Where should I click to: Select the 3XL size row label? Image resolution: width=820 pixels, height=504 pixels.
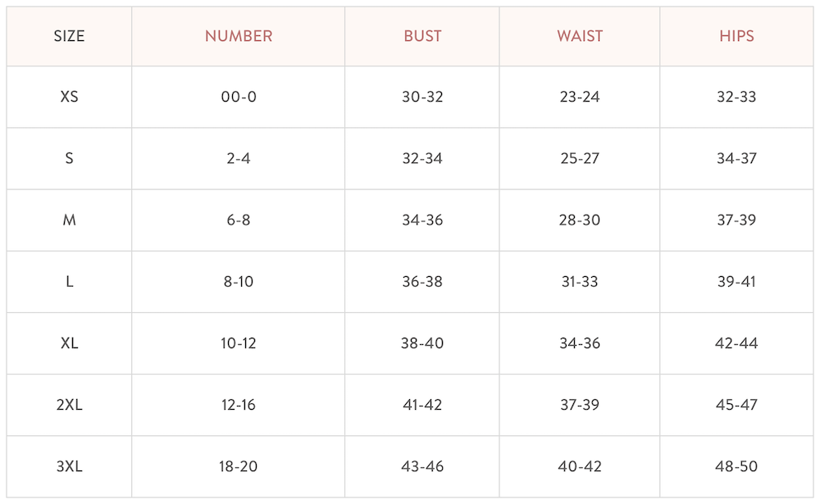pyautogui.click(x=69, y=466)
